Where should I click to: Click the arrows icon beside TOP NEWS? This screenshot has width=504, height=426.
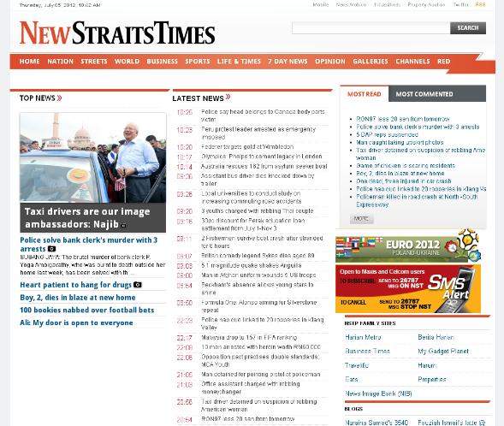(59, 98)
